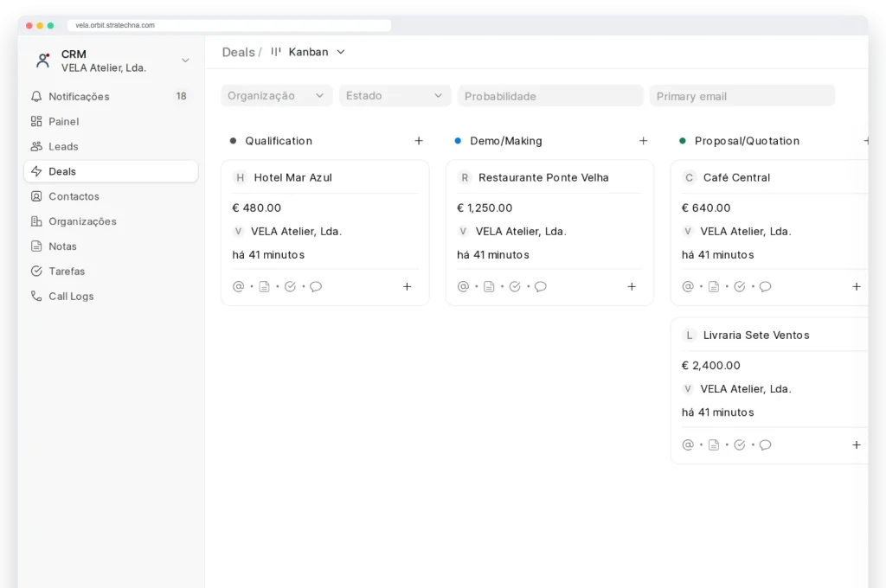The height and width of the screenshot is (588, 886).
Task: Click the Proposal/Quotation column heading
Action: [747, 141]
